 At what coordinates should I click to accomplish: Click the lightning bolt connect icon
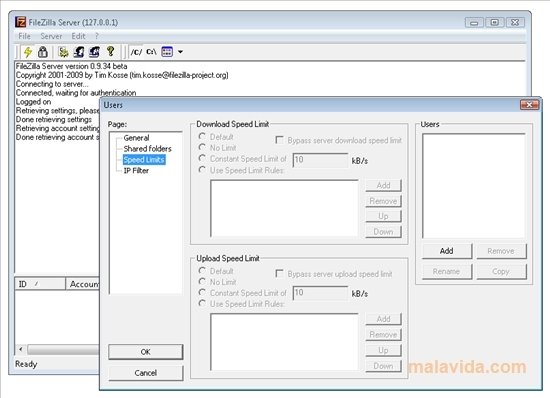tap(28, 52)
